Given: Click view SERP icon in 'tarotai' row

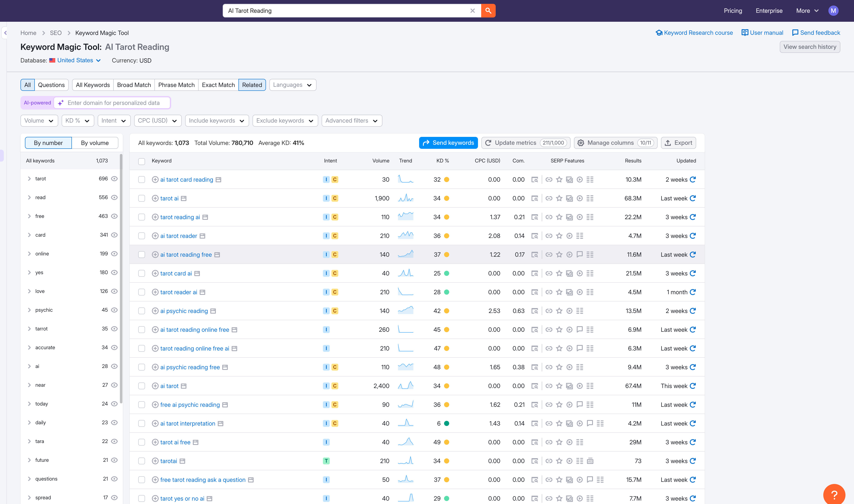Looking at the screenshot, I should [534, 461].
